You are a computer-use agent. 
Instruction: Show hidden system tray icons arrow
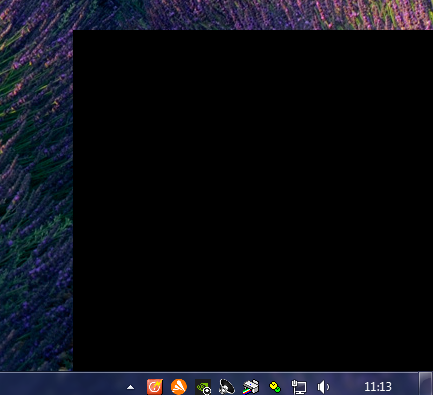(131, 387)
